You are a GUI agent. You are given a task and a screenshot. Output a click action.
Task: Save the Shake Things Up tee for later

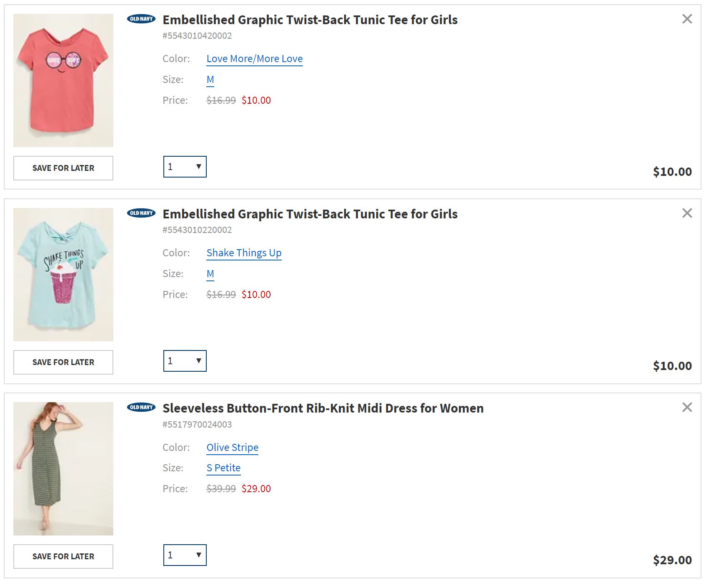point(63,362)
